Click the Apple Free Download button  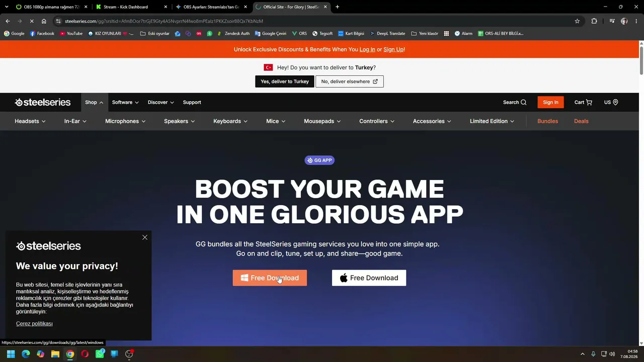369,278
